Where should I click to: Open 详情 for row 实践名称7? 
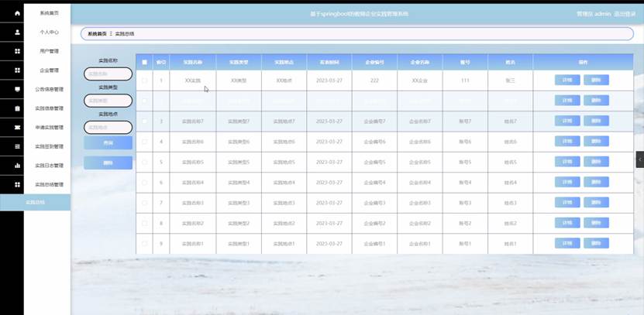click(x=567, y=121)
